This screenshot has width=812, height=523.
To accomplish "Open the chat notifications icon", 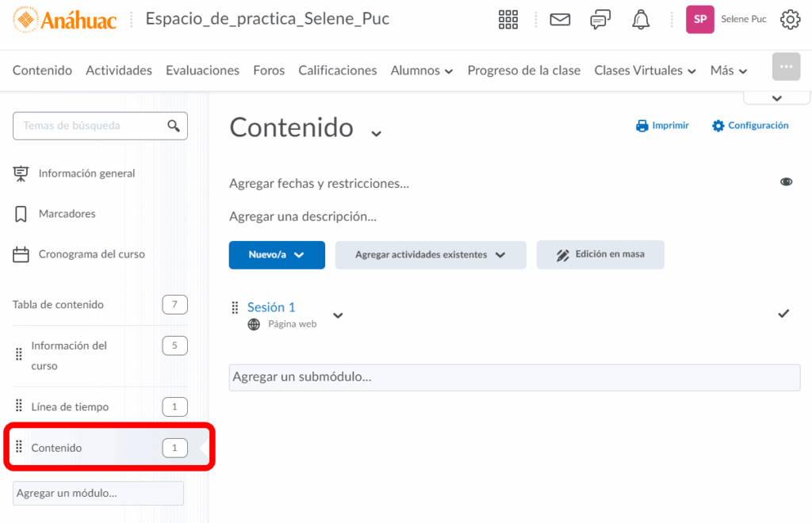I will pyautogui.click(x=600, y=20).
